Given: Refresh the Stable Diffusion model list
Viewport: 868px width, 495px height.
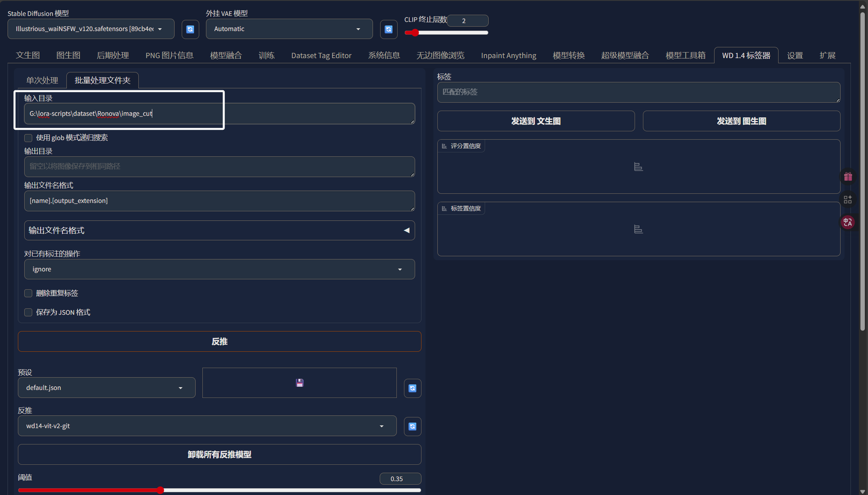Looking at the screenshot, I should (190, 29).
